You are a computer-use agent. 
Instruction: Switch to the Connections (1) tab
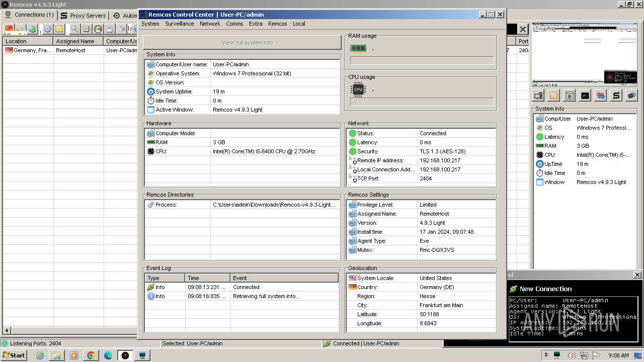[29, 15]
